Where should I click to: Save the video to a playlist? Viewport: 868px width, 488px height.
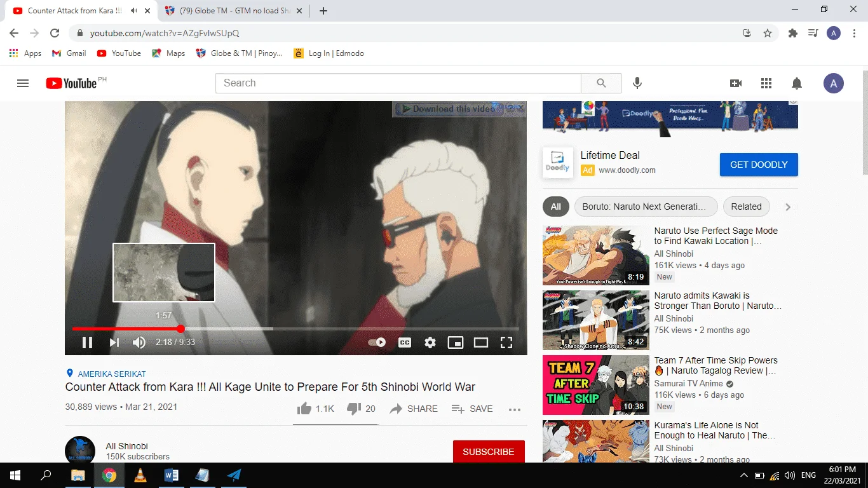[x=472, y=409]
